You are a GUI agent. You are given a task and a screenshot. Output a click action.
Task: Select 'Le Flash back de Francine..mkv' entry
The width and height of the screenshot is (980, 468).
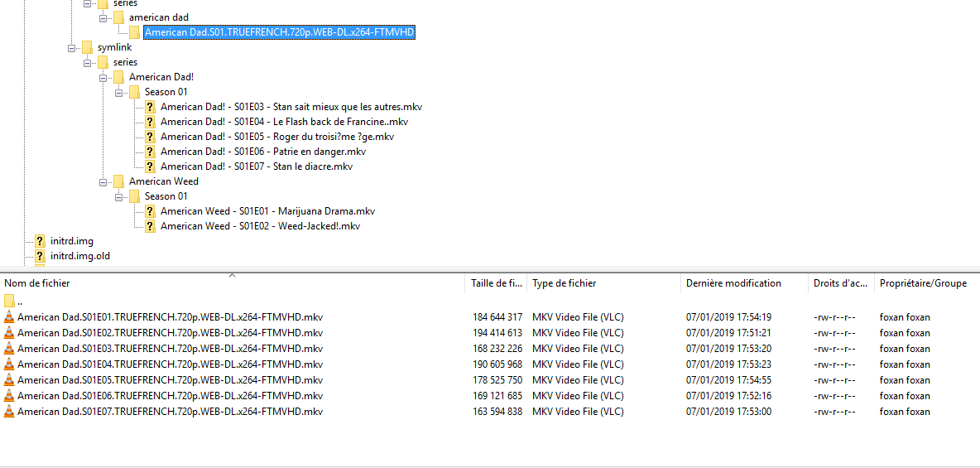click(x=285, y=122)
